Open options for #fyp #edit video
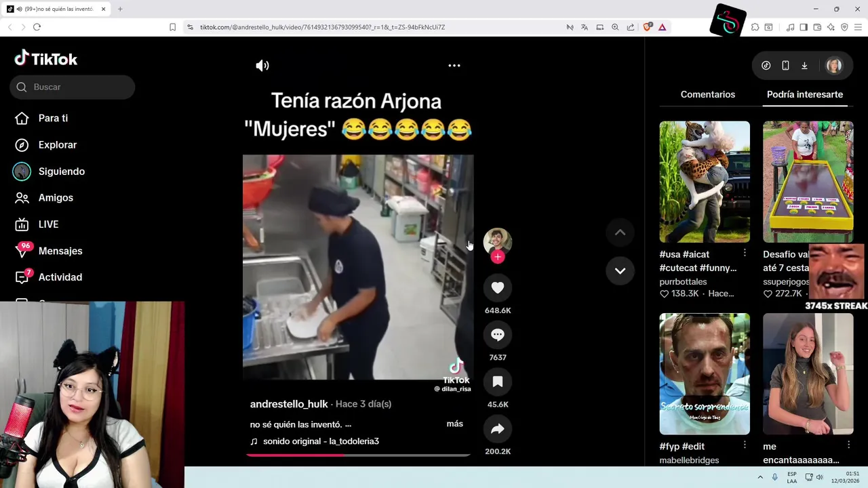This screenshot has height=488, width=868. pyautogui.click(x=745, y=445)
